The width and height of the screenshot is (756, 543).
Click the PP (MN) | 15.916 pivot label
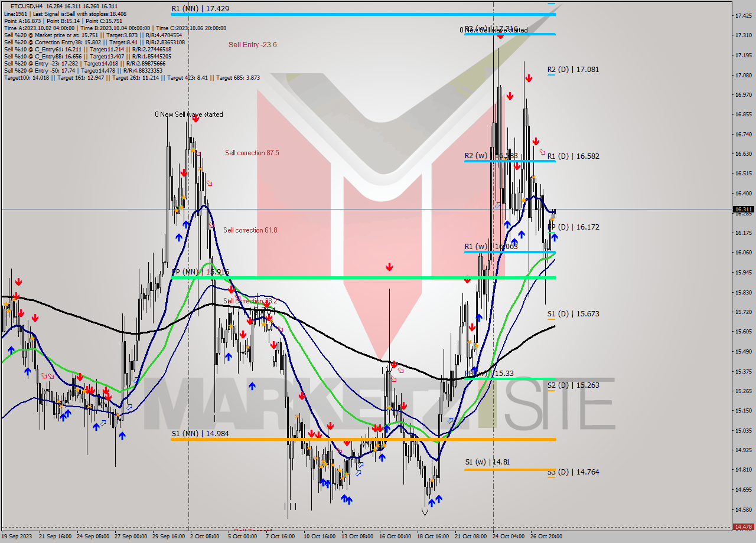point(200,272)
